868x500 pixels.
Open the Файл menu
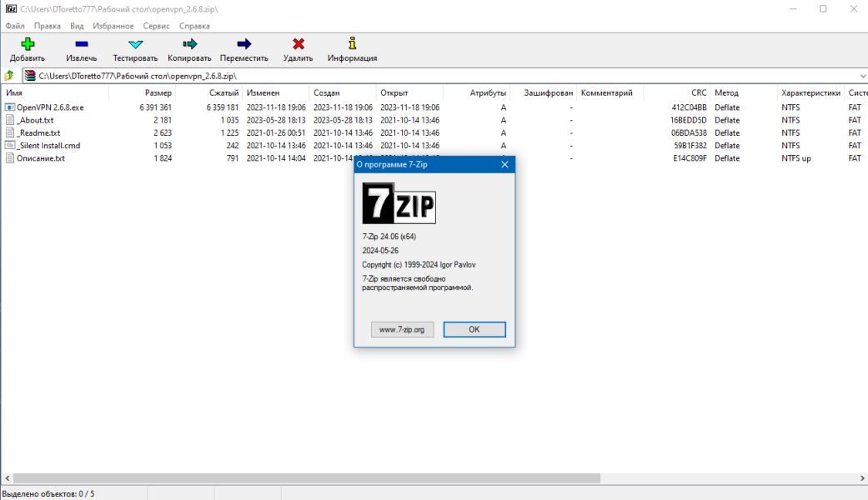15,26
